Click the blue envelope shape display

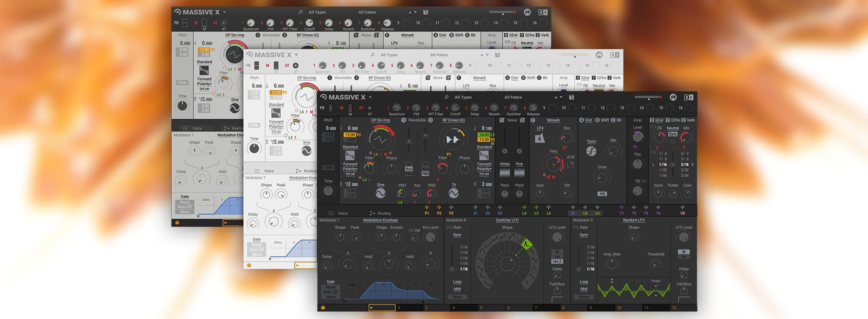(391, 292)
